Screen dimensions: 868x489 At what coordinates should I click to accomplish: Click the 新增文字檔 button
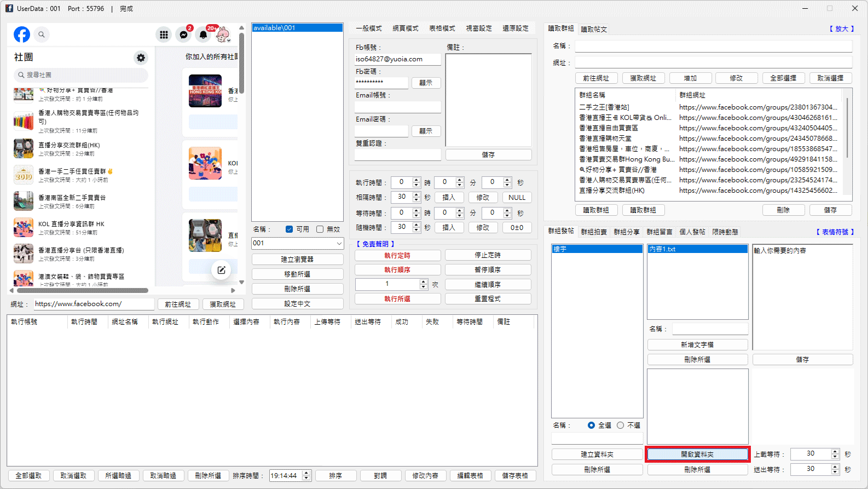pyautogui.click(x=697, y=344)
